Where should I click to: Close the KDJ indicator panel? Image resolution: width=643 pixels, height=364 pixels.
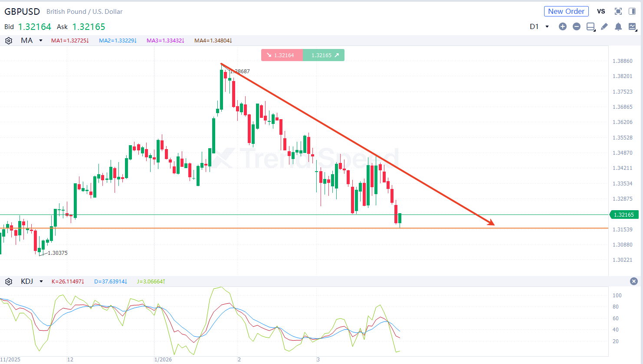pyautogui.click(x=634, y=281)
